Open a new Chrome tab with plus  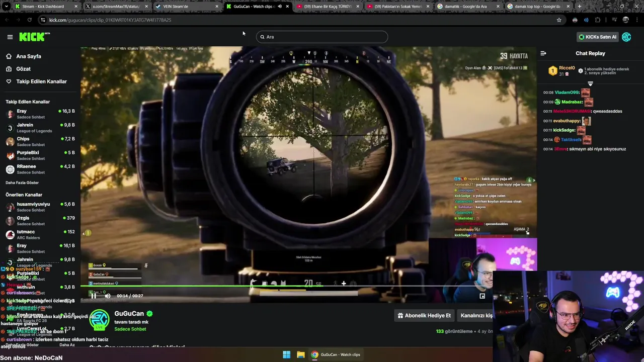(580, 7)
